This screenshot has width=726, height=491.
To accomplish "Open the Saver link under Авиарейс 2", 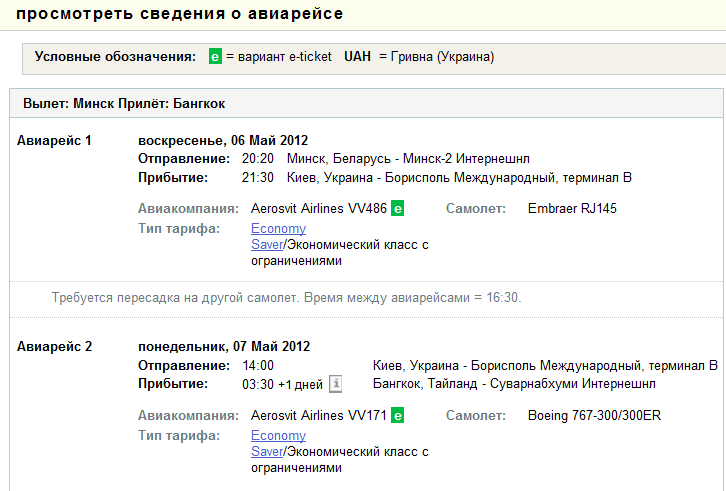I will tap(267, 451).
